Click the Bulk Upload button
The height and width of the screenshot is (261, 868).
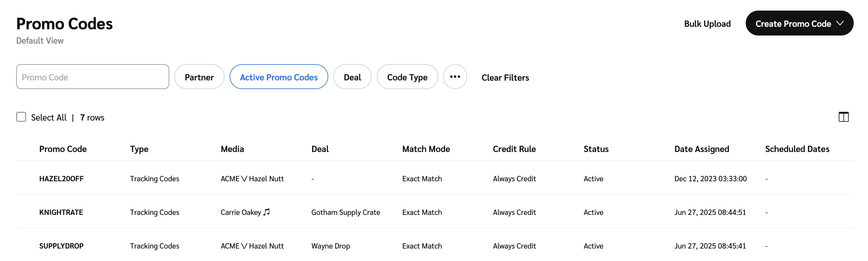tap(707, 24)
